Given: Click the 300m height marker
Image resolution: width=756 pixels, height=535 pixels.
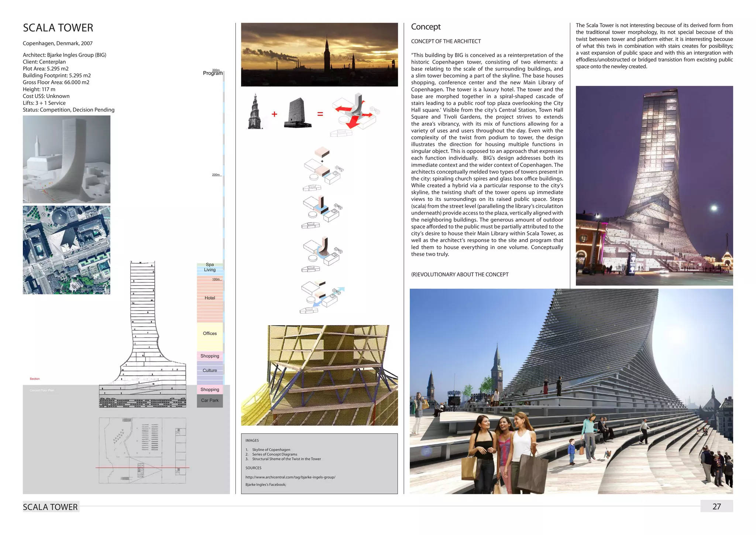Looking at the screenshot, I should [x=216, y=70].
